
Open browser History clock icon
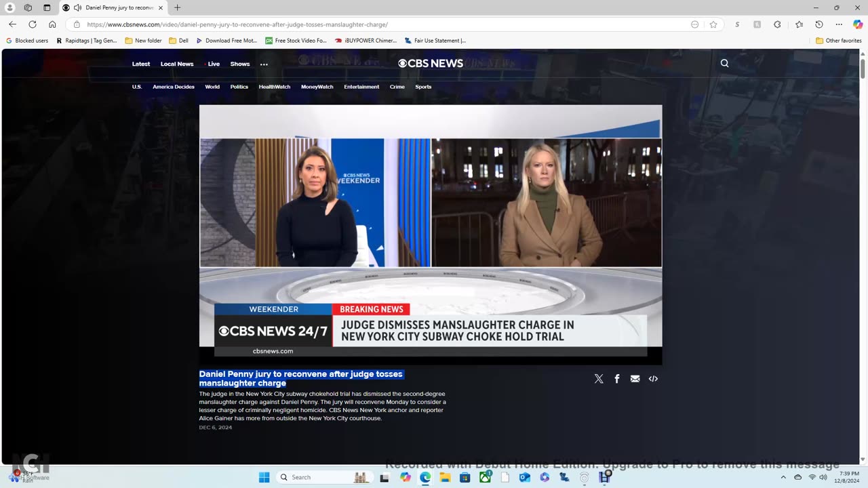click(819, 24)
